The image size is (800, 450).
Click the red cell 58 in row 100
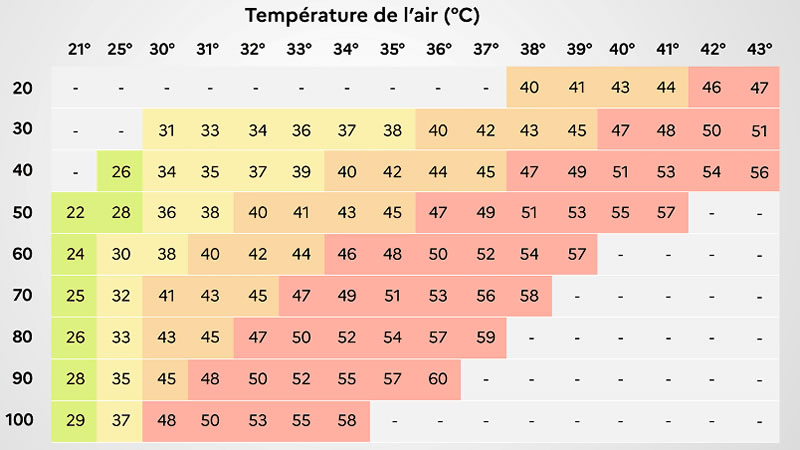click(347, 421)
